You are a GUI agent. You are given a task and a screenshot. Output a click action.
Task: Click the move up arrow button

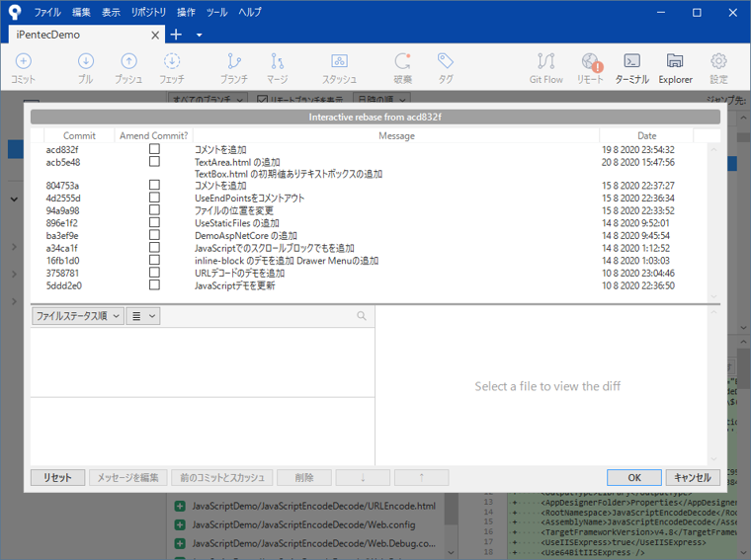click(x=422, y=478)
